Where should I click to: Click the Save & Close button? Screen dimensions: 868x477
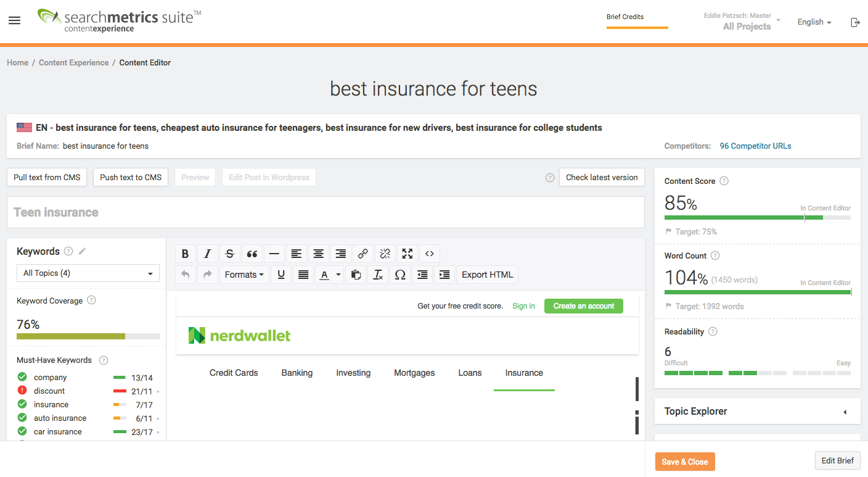[685, 461]
